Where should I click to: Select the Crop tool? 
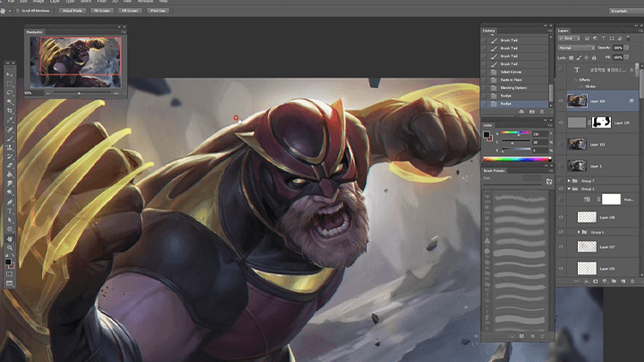coord(10,111)
